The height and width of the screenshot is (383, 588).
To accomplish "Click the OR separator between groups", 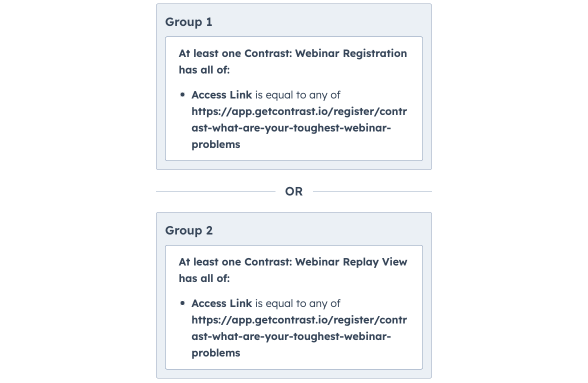I will pos(294,192).
